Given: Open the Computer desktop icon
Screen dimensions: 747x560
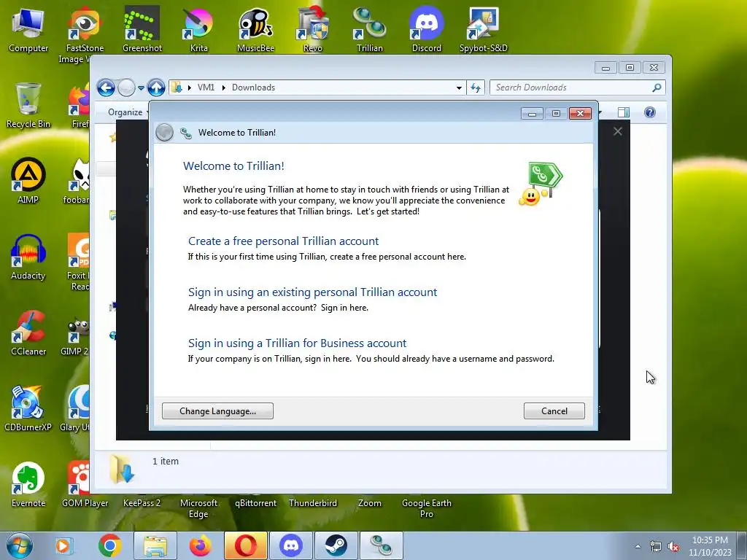Looking at the screenshot, I should point(28,30).
